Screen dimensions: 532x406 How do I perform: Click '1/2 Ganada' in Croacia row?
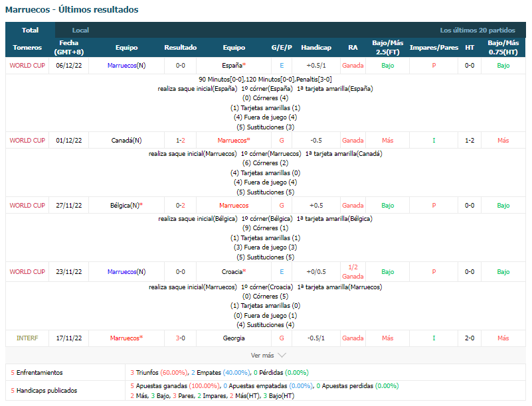point(353,272)
